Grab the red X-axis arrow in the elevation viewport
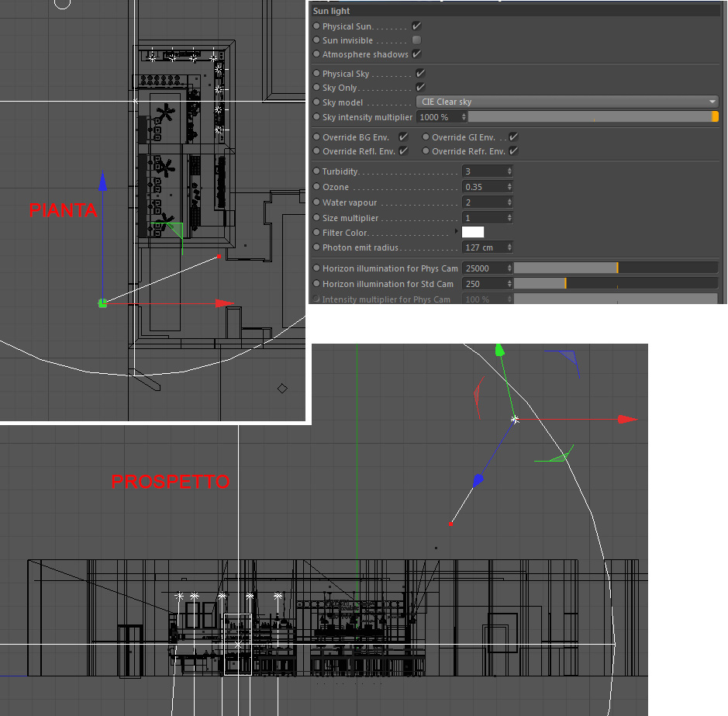Screen dimensions: 728x716 coord(628,420)
